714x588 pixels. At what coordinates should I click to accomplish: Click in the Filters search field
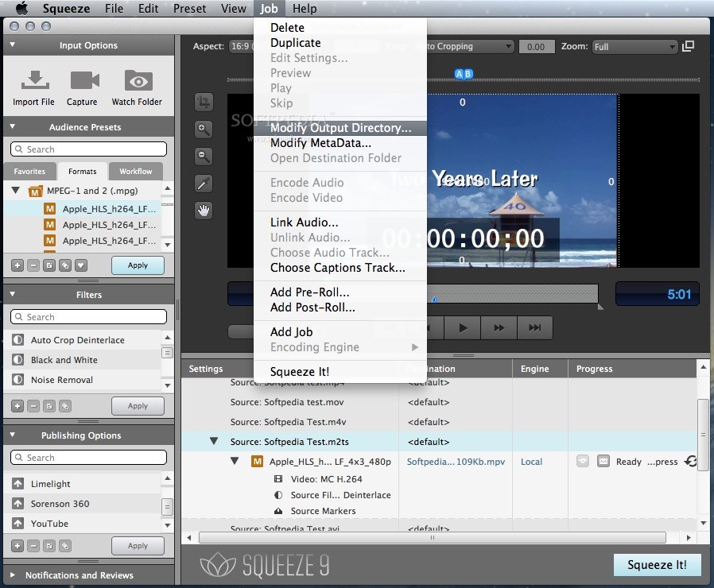tap(88, 316)
